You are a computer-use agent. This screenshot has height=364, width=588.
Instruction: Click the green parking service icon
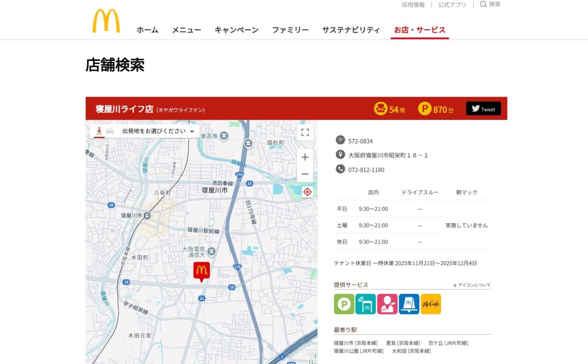click(344, 304)
